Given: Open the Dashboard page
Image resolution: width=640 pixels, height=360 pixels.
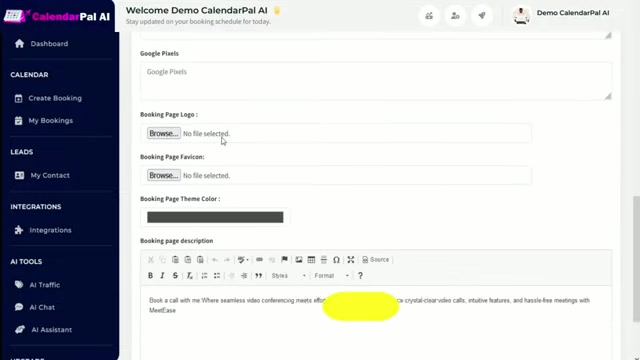Looking at the screenshot, I should click(x=49, y=44).
